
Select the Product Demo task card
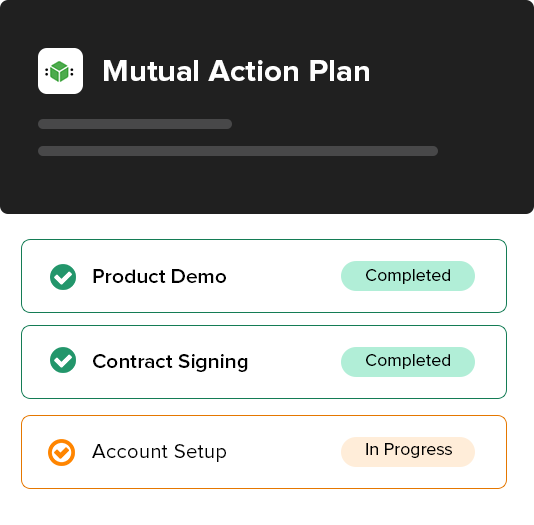(264, 276)
